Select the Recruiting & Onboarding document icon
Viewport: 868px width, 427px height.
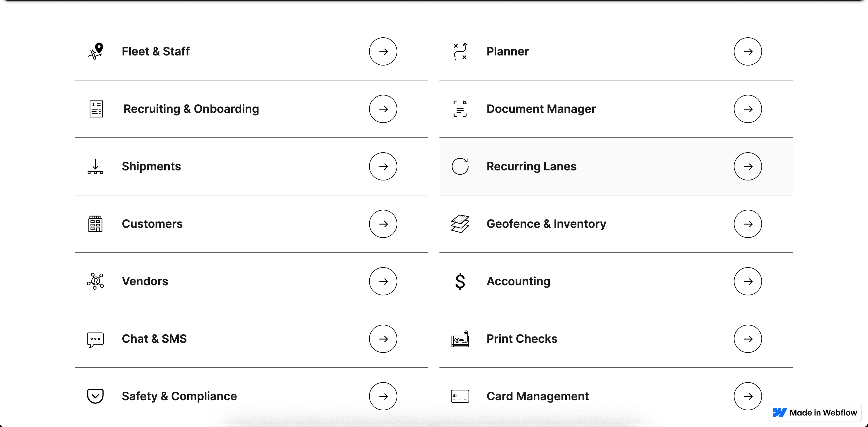[95, 109]
